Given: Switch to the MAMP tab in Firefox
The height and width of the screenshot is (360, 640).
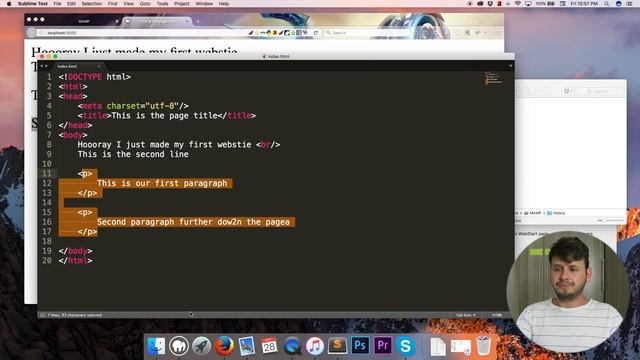Looking at the screenshot, I should tap(84, 21).
